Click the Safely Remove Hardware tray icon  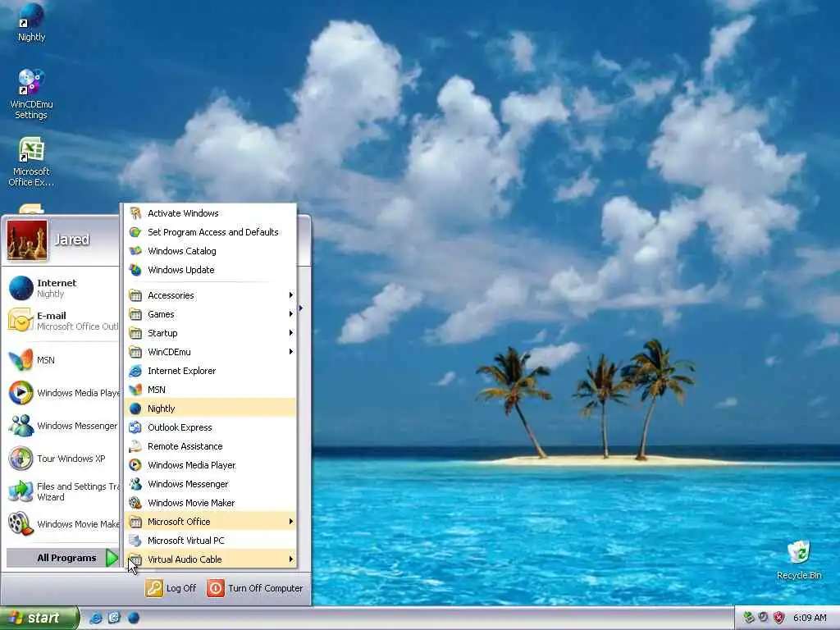pos(749,618)
